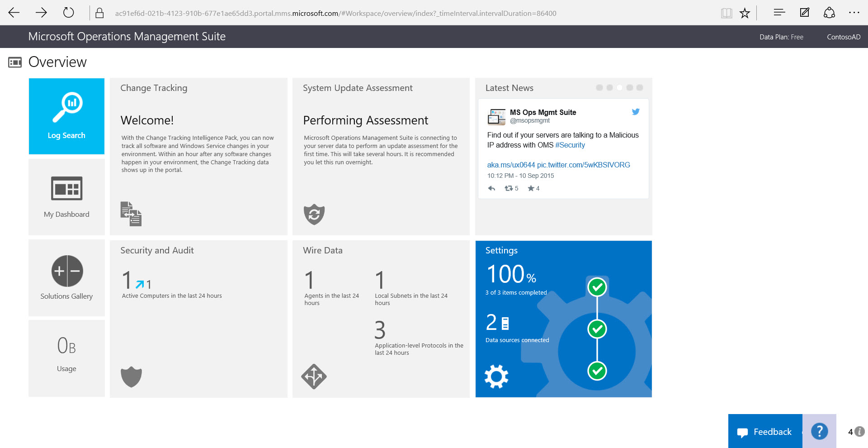Open the pic.twitter.com/5wKBSIVORG link

(583, 165)
